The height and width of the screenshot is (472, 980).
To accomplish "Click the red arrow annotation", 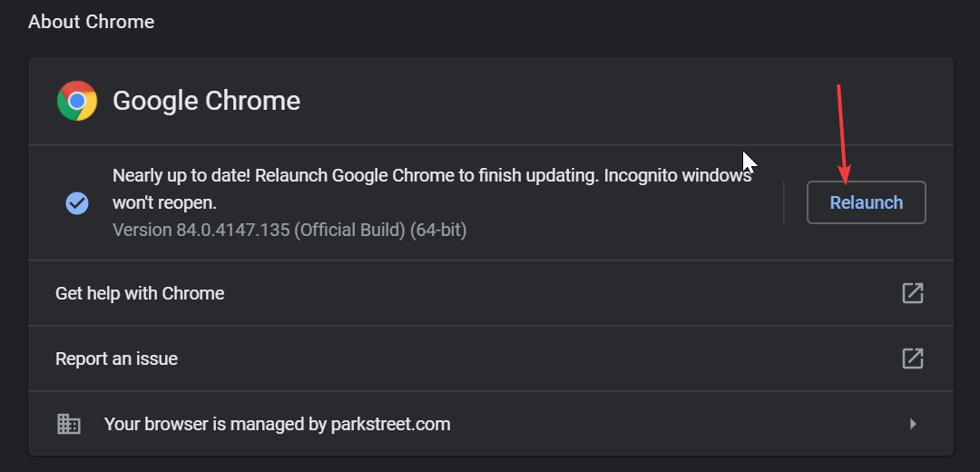I will [x=842, y=134].
